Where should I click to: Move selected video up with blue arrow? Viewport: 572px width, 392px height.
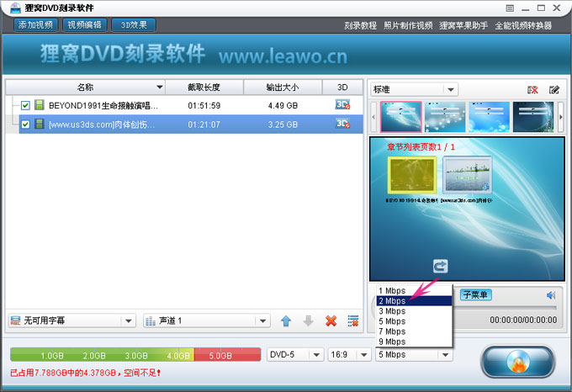[x=286, y=320]
